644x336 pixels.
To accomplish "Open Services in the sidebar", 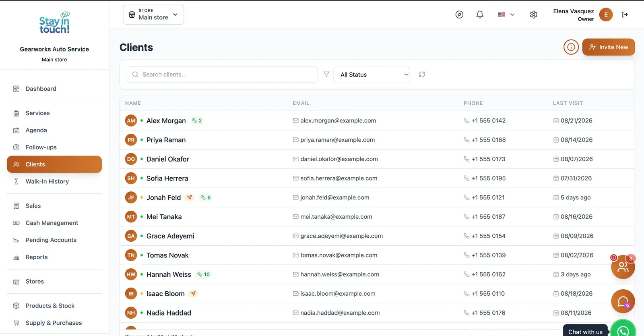I will 54,113.
